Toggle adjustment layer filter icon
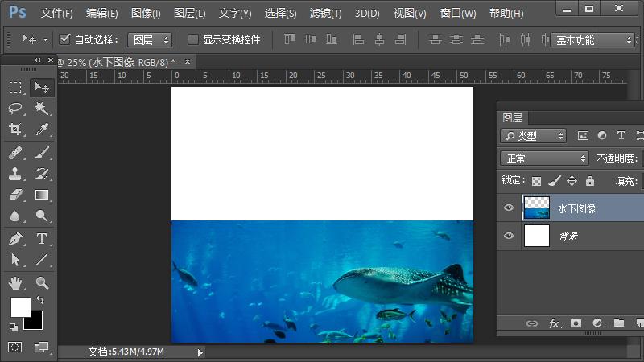This screenshot has height=362, width=644. 602,135
